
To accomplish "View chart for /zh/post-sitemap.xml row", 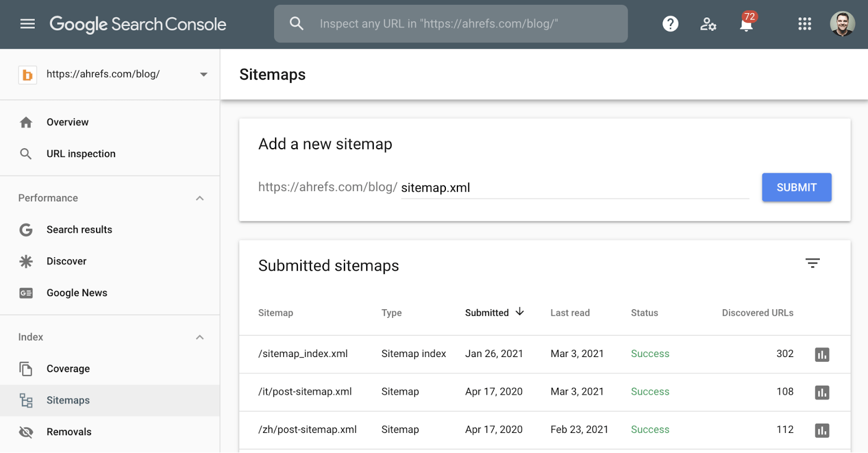I will [x=822, y=431].
